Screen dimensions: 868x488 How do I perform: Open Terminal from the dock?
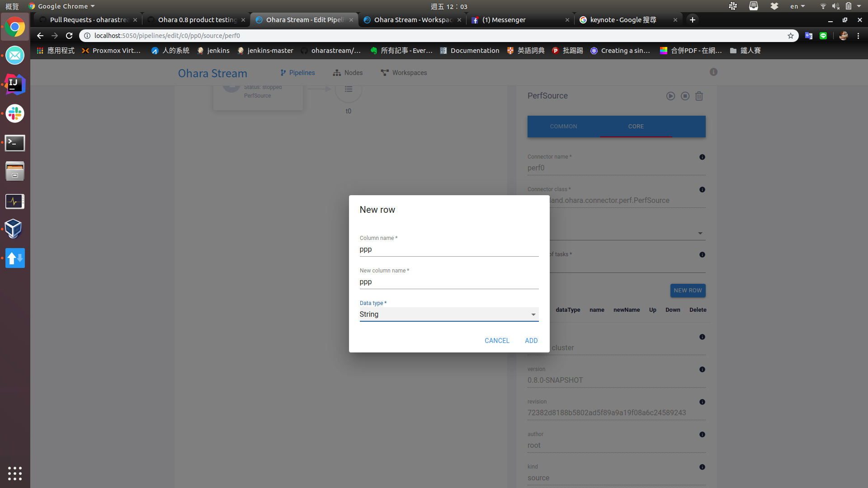coord(15,143)
